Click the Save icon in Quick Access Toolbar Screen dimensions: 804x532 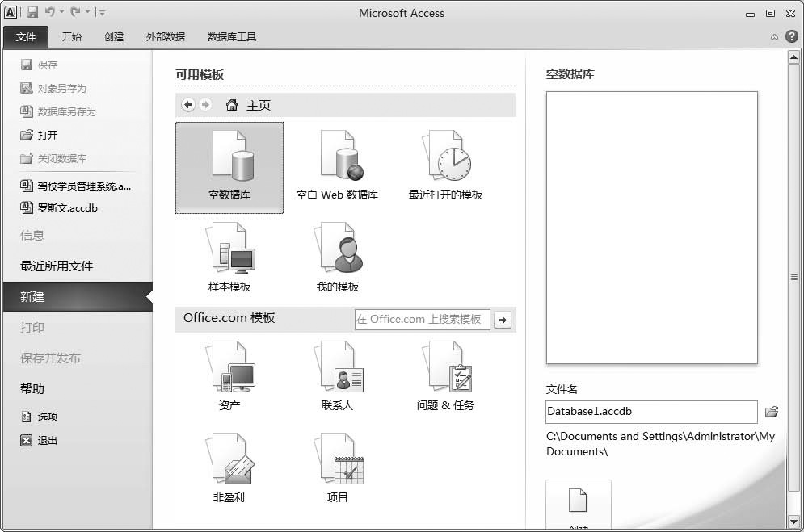(x=32, y=12)
